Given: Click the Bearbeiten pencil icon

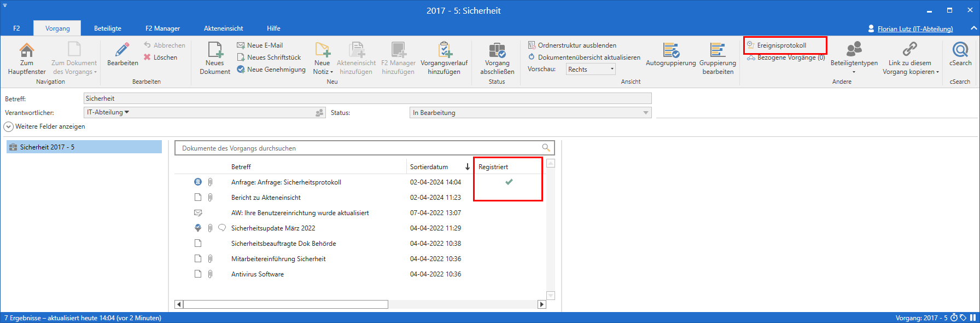Looking at the screenshot, I should (122, 51).
